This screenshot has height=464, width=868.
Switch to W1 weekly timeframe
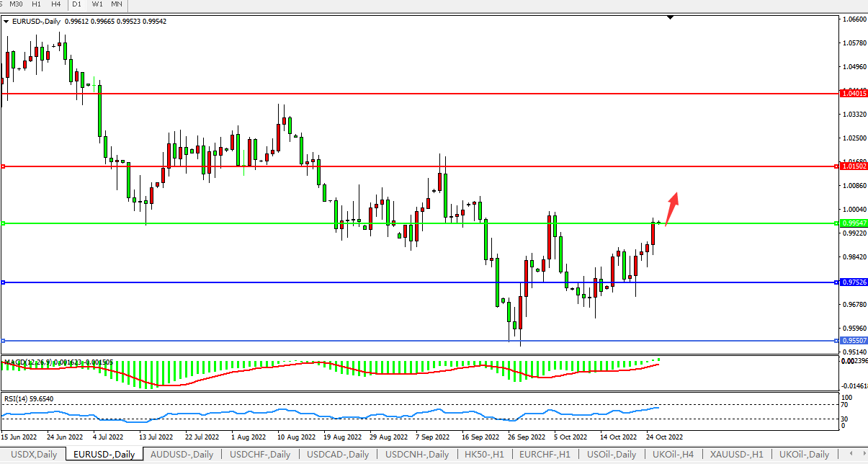click(97, 4)
